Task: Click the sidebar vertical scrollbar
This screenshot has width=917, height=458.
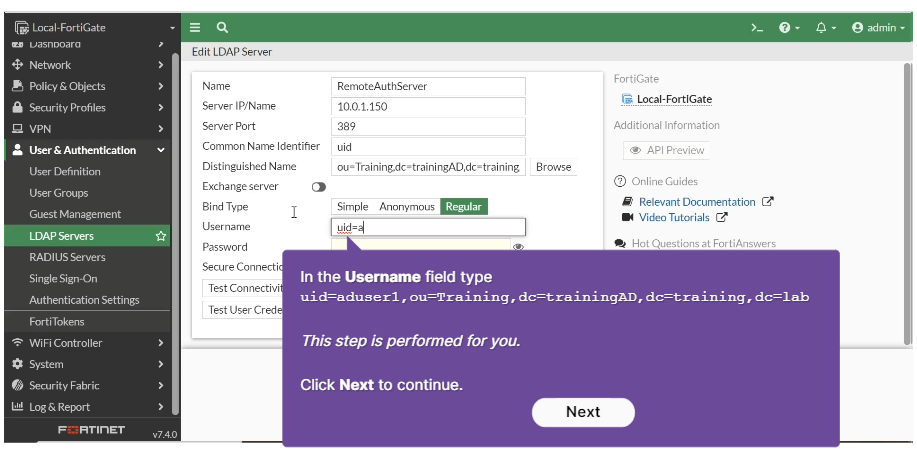Action: click(175, 234)
